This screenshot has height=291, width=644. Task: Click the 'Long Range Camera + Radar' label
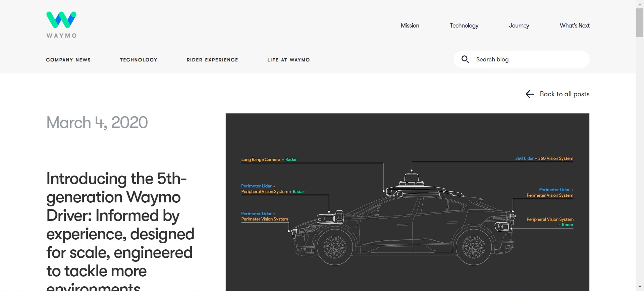[269, 159]
